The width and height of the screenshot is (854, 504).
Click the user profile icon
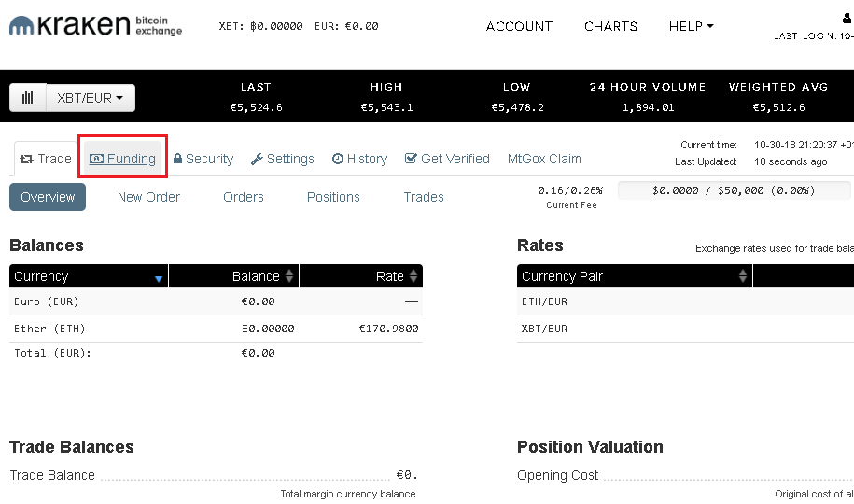coord(847,19)
